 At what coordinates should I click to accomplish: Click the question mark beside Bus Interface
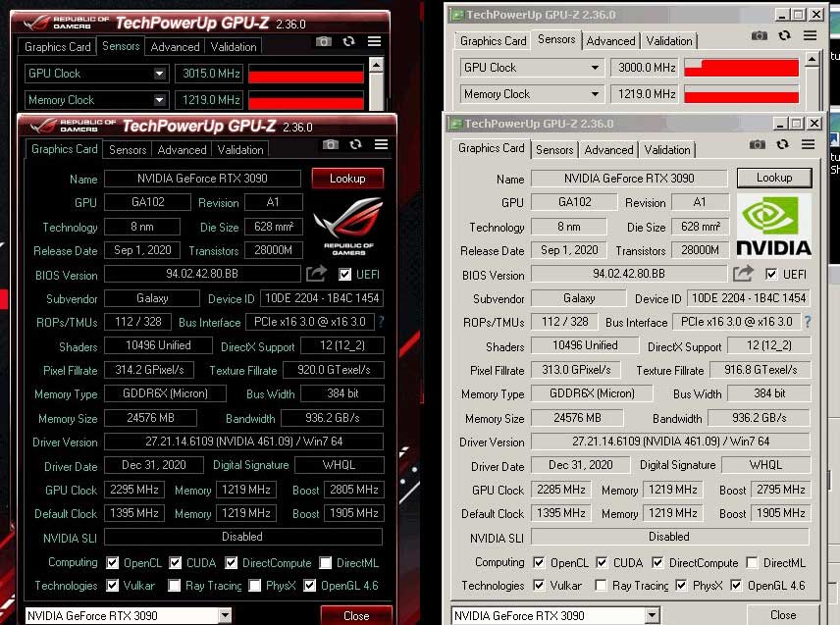pyautogui.click(x=382, y=322)
